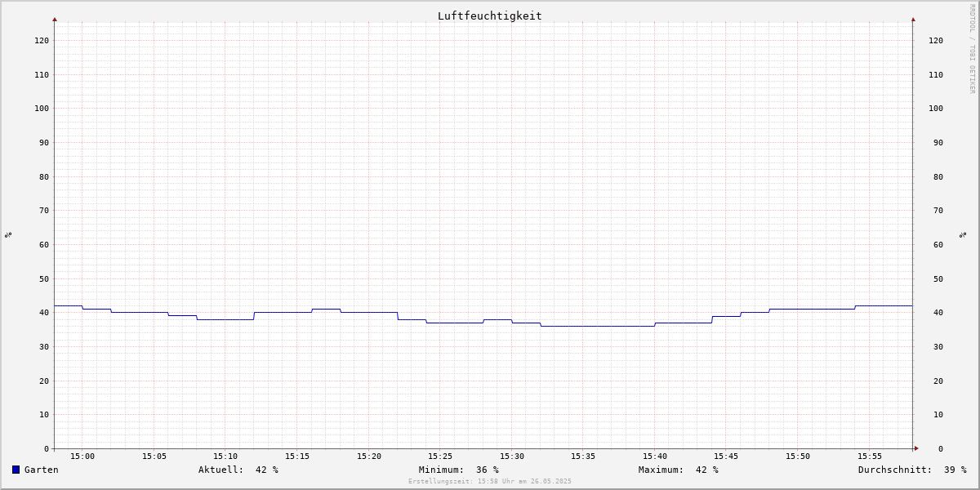Viewport: 980px width, 490px height.
Task: Click the 15:00 time axis label
Action: (82, 457)
